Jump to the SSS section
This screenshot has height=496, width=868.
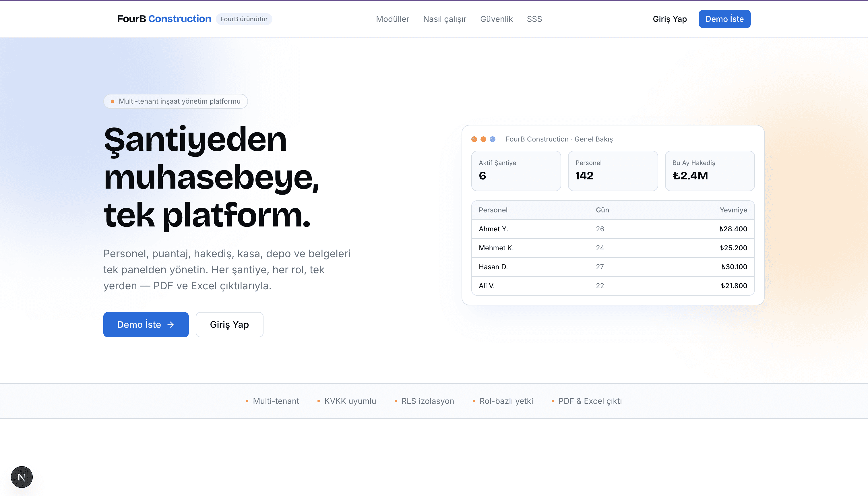(x=534, y=19)
